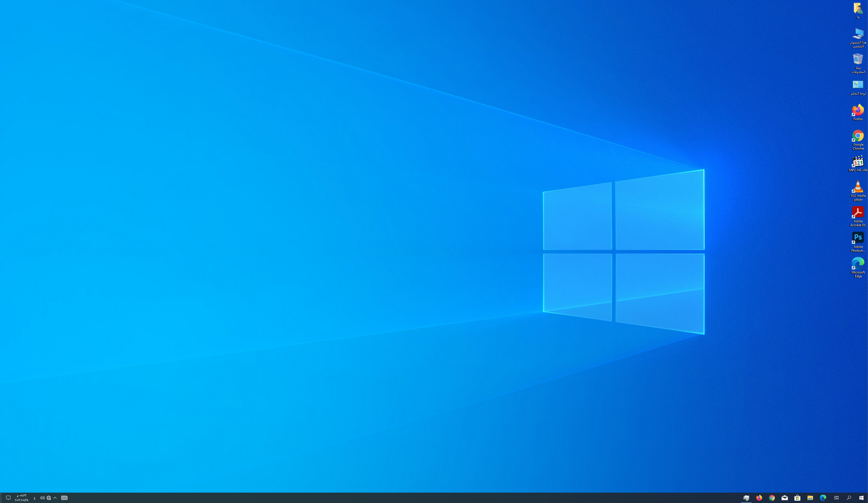Select the Control Panel desktop icon

click(858, 88)
